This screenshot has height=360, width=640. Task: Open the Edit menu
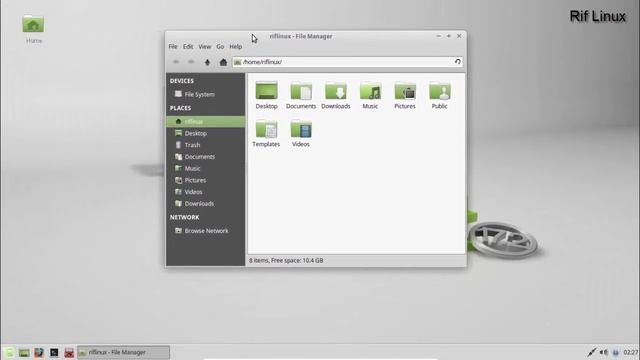(x=188, y=47)
